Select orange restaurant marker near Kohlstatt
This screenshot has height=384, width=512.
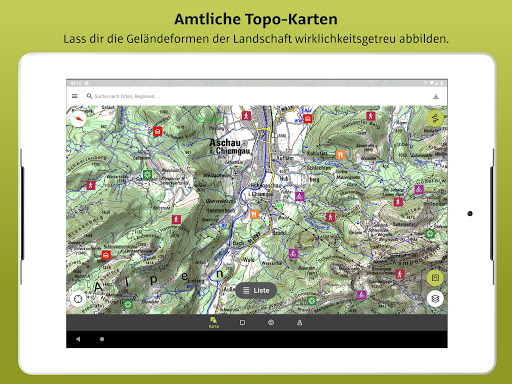pyautogui.click(x=340, y=155)
